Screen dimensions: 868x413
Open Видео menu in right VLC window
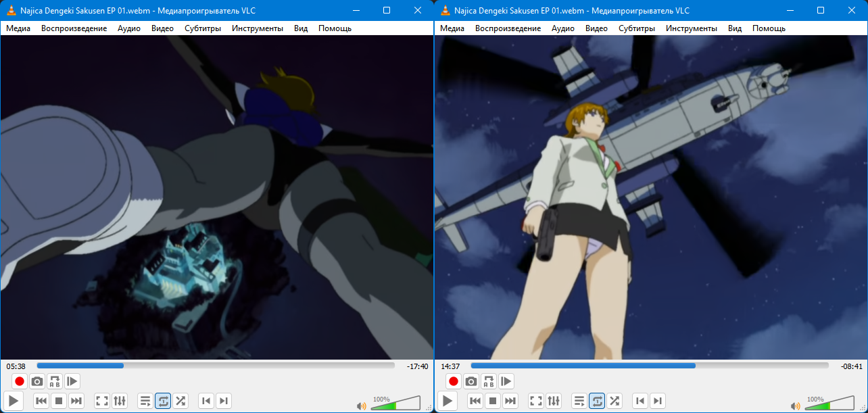click(x=596, y=28)
